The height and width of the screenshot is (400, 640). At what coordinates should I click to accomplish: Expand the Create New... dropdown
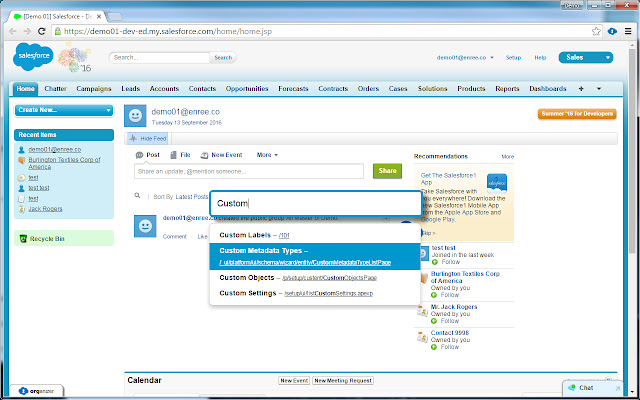[64, 110]
